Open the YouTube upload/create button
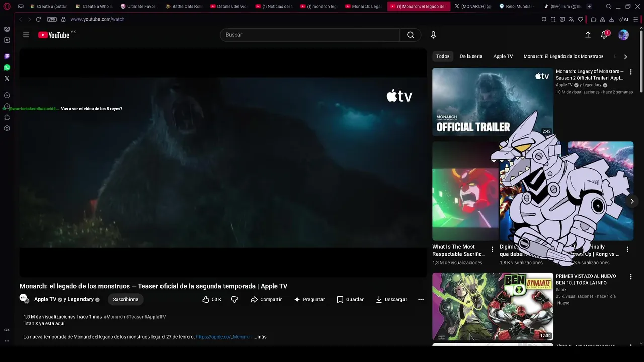Screen dimensions: 644x362 pos(588,35)
